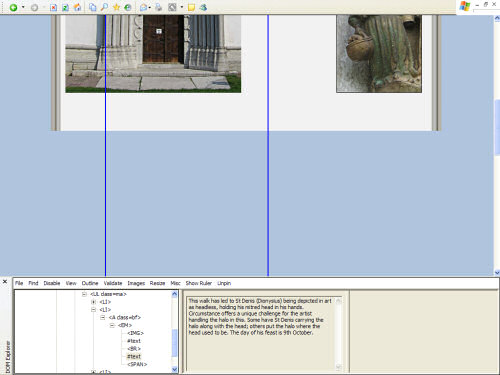Open the Back button history dropdown arrow
Viewport: 500px width, 375px height.
[x=23, y=7]
